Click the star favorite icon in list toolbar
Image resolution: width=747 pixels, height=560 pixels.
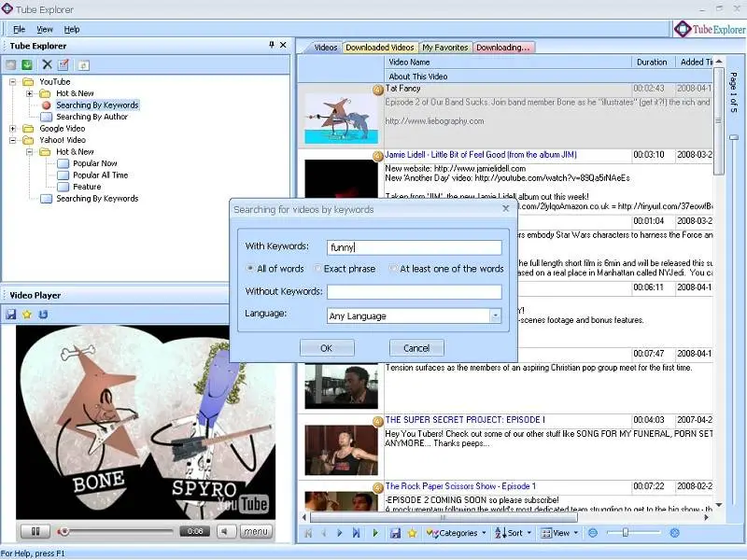point(412,533)
